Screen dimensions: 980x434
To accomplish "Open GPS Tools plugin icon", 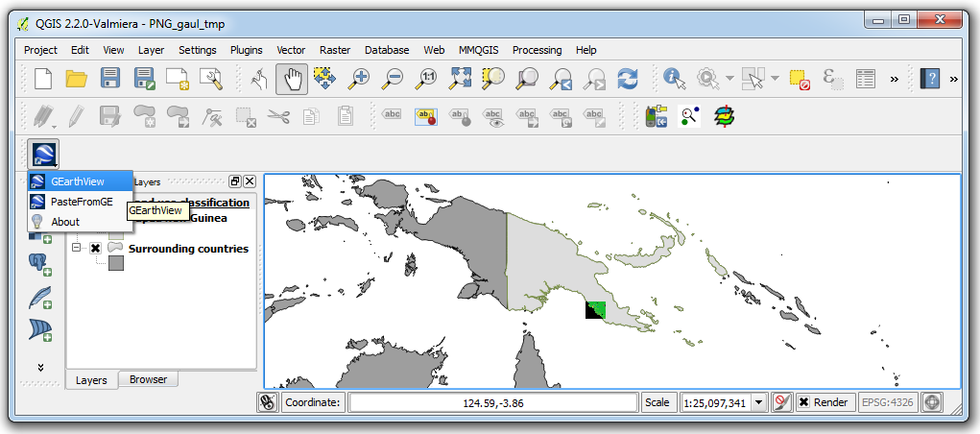I will [657, 116].
